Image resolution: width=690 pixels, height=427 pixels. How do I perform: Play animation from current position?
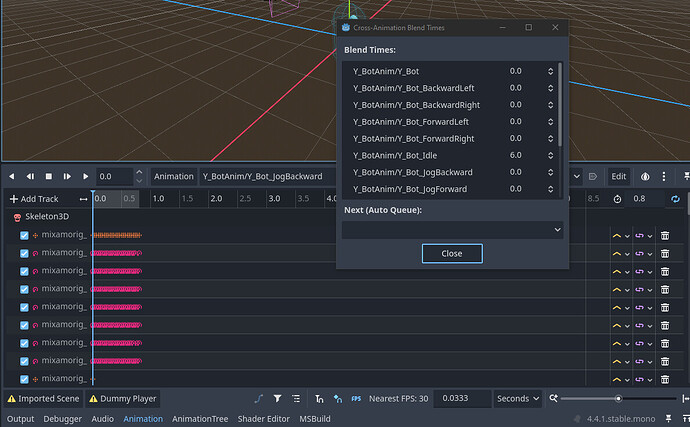point(85,177)
